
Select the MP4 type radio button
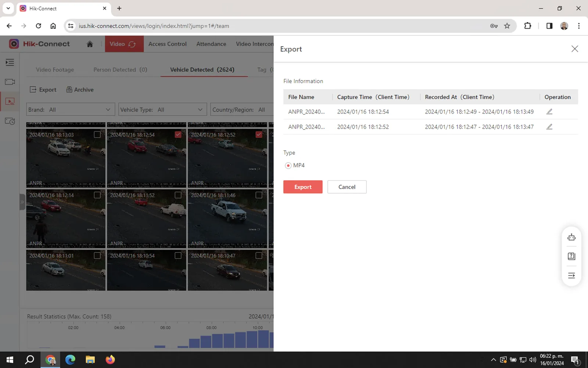(x=288, y=166)
